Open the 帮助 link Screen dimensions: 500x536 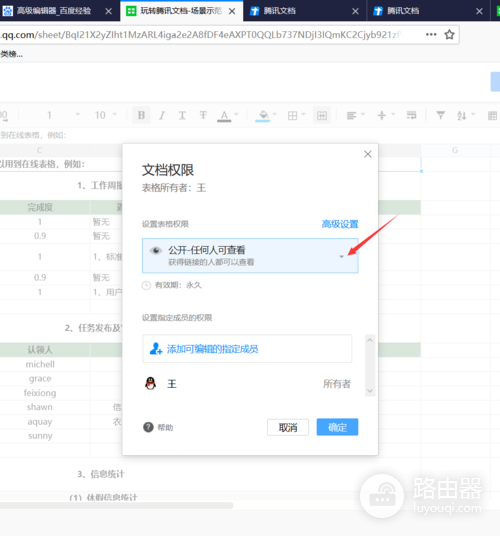tap(165, 427)
